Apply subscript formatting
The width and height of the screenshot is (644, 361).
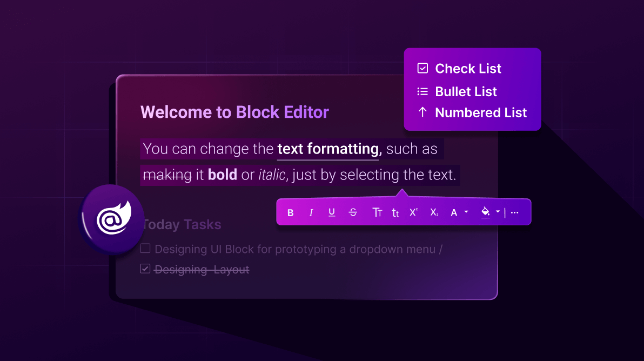click(434, 213)
